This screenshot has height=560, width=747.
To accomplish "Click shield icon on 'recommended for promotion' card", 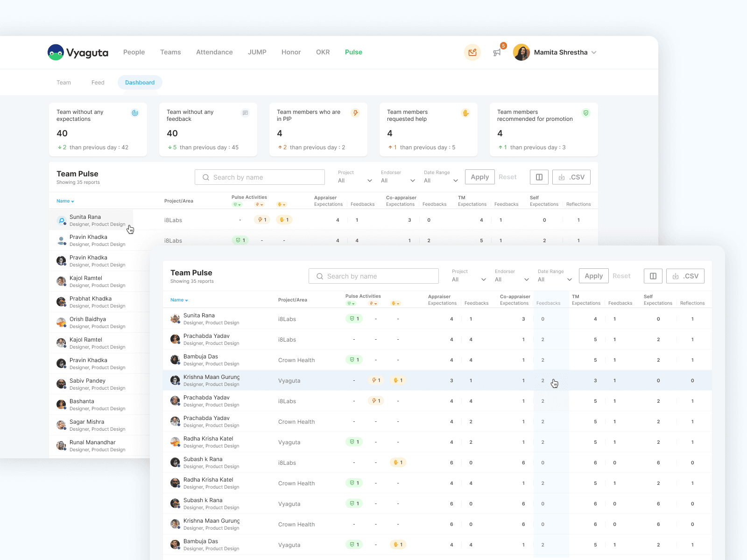I will (x=586, y=113).
